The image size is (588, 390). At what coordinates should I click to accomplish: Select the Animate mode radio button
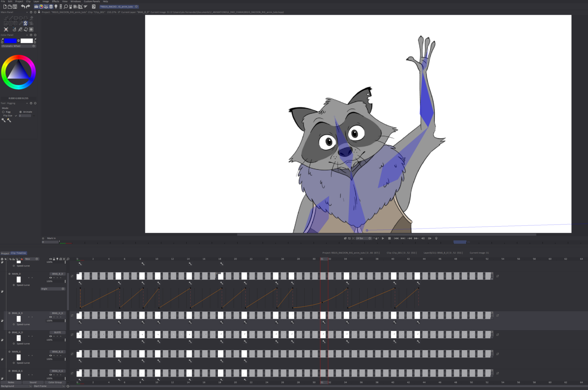coord(20,112)
